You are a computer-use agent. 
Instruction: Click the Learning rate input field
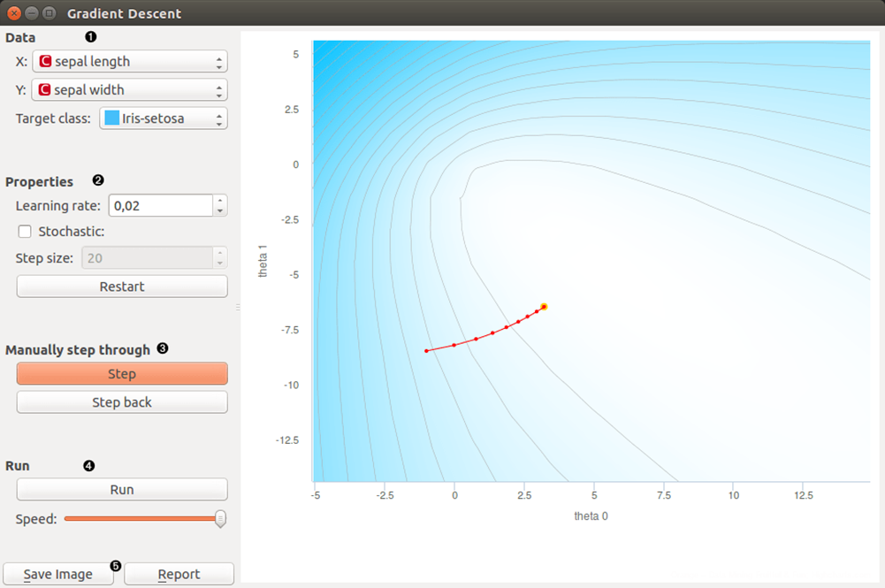[x=160, y=206]
